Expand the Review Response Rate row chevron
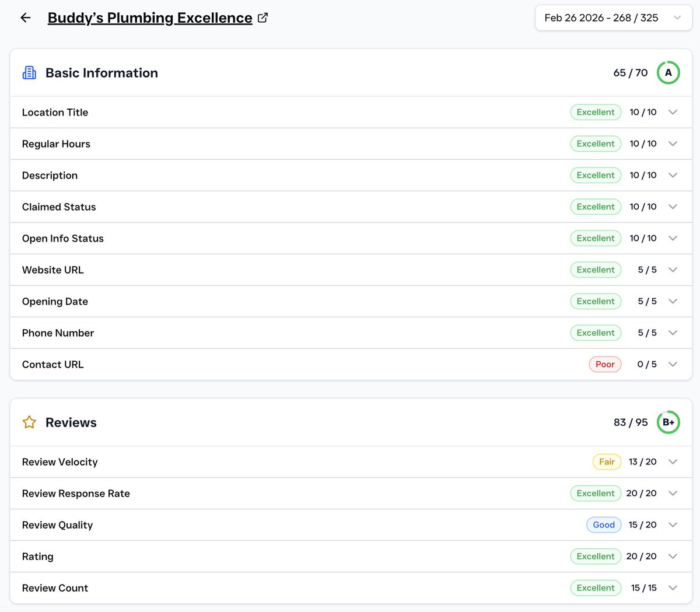700x612 pixels. pyautogui.click(x=673, y=493)
